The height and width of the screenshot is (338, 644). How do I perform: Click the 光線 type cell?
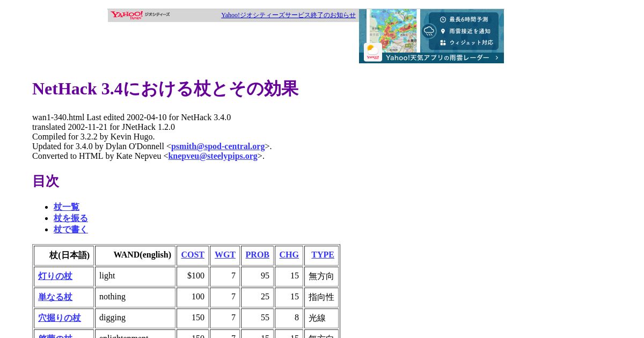pyautogui.click(x=321, y=318)
